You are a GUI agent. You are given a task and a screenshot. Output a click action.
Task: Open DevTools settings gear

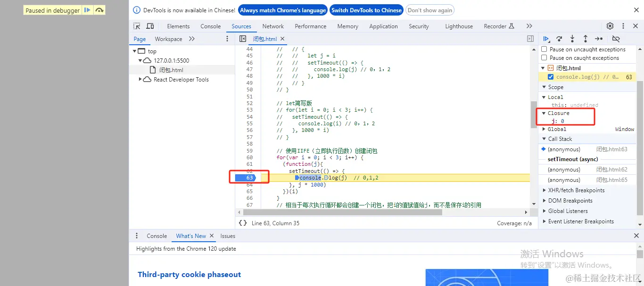[x=610, y=26]
